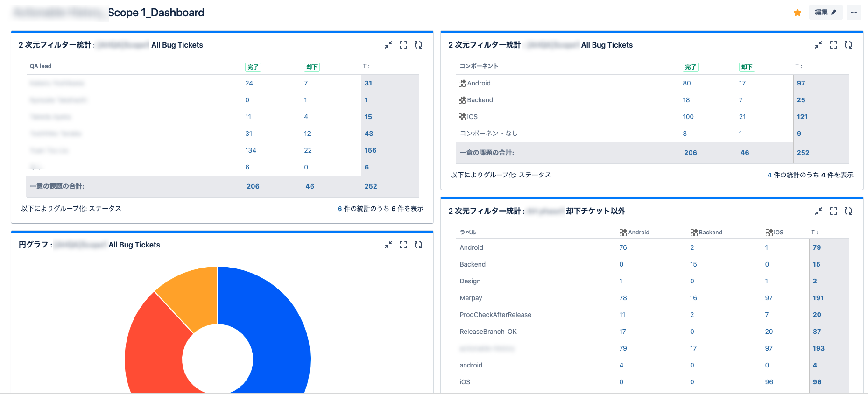The width and height of the screenshot is (868, 395).
Task: Collapse the 円グラフ pie chart gadget
Action: [x=388, y=245]
